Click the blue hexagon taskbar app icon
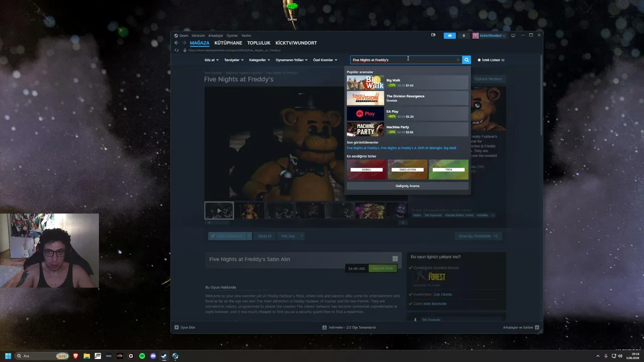Image resolution: width=644 pixels, height=362 pixels. click(175, 356)
